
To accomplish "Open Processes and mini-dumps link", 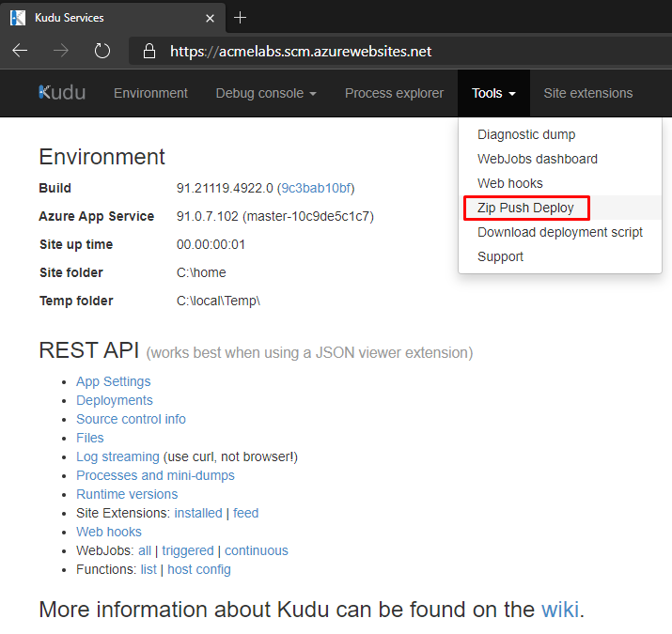I will pyautogui.click(x=156, y=475).
